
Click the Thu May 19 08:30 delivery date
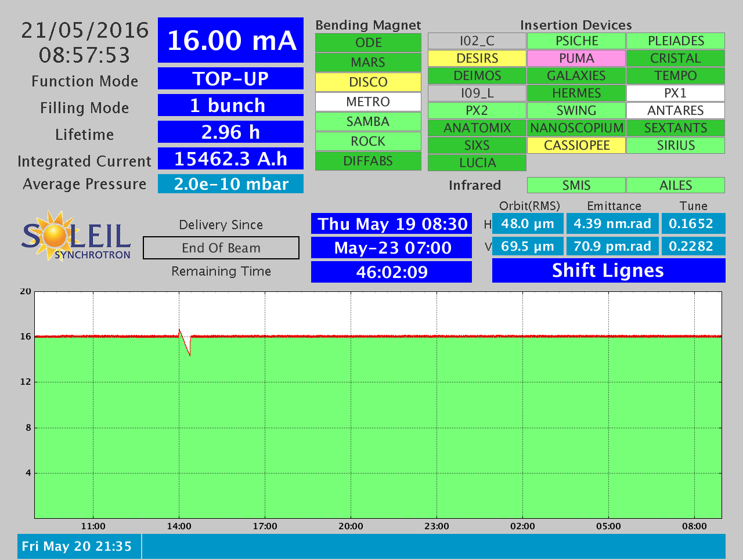tap(392, 224)
